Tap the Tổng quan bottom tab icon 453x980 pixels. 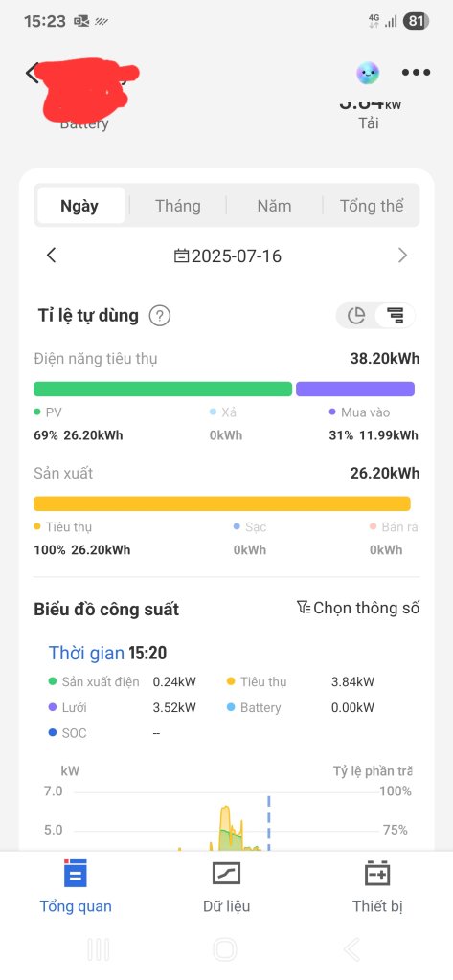point(75,873)
